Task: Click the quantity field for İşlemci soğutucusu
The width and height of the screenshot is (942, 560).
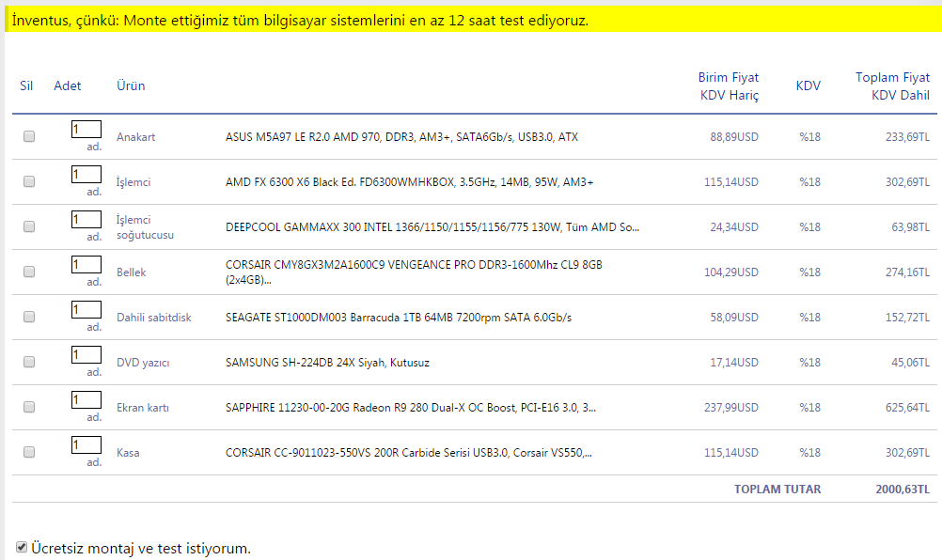Action: tap(86, 219)
